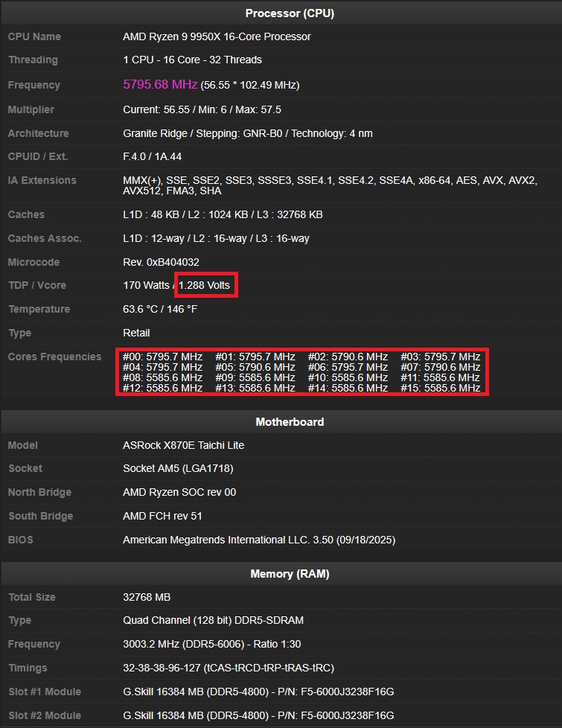Click memory type Quad Channel DDR5-SDRAM
The width and height of the screenshot is (562, 728).
click(x=213, y=620)
